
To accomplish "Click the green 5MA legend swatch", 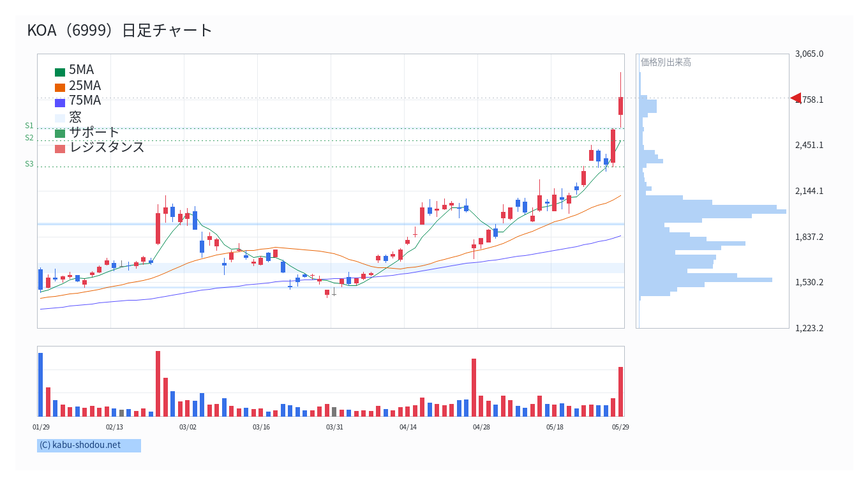I will click(60, 72).
